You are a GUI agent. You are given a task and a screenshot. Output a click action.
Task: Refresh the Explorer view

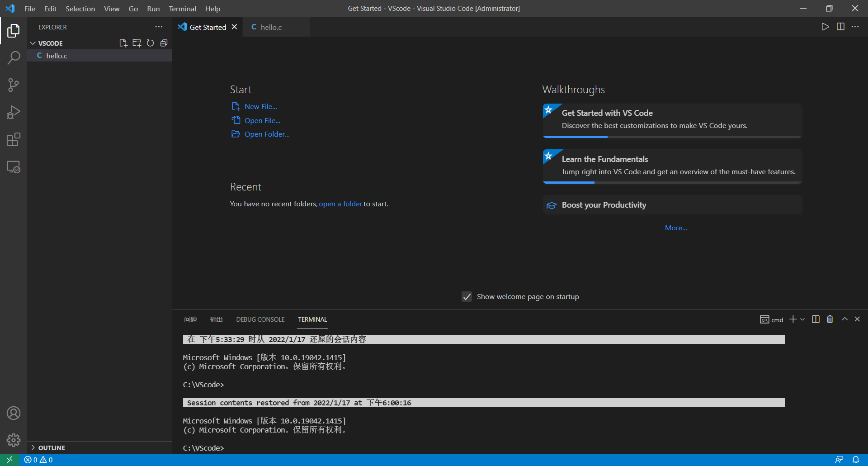151,43
